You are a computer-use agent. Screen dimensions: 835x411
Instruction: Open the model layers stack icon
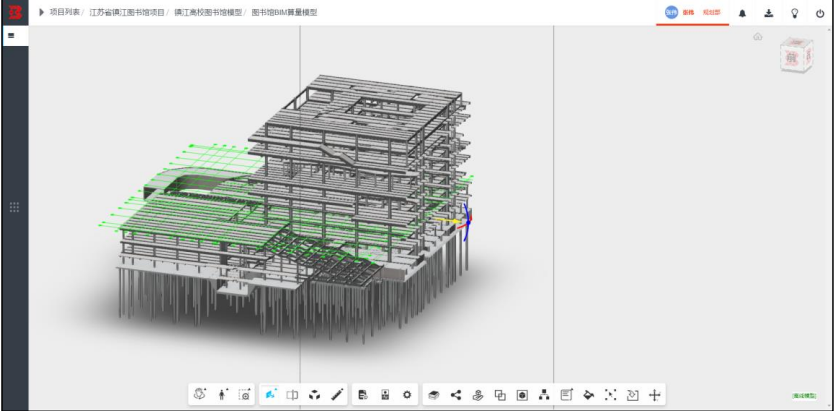pos(434,395)
